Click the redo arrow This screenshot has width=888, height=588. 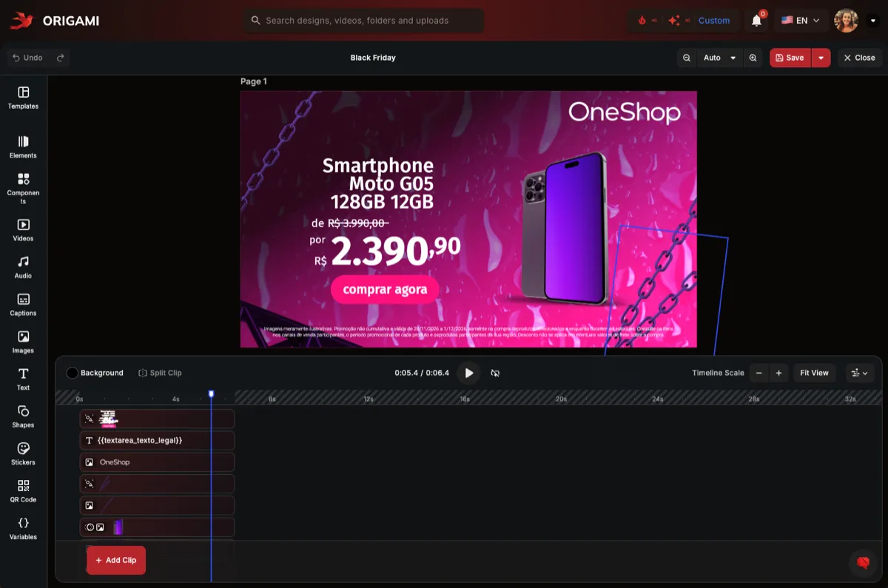point(61,58)
